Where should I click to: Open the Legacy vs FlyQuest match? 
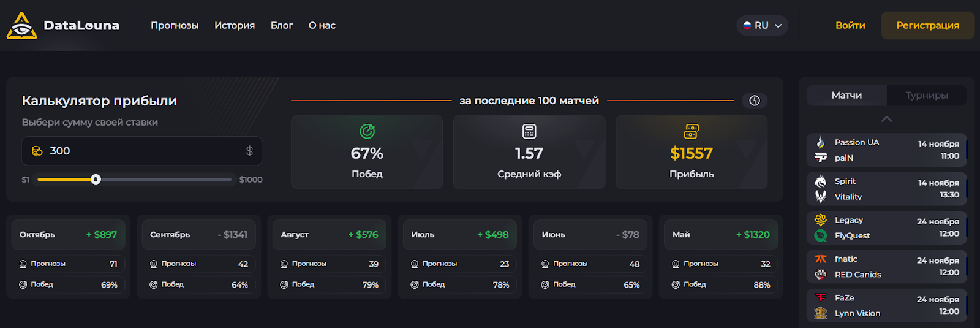[886, 227]
